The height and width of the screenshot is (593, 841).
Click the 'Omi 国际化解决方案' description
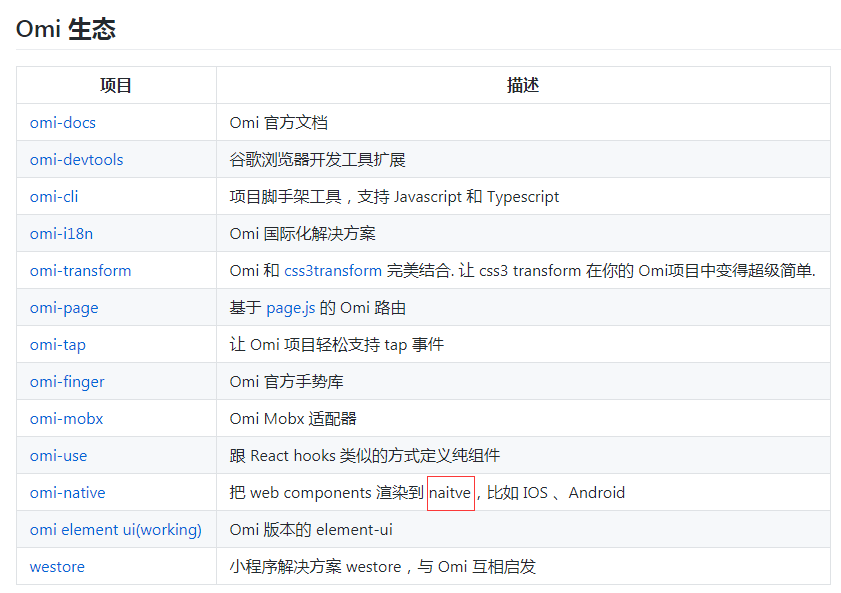click(x=303, y=234)
